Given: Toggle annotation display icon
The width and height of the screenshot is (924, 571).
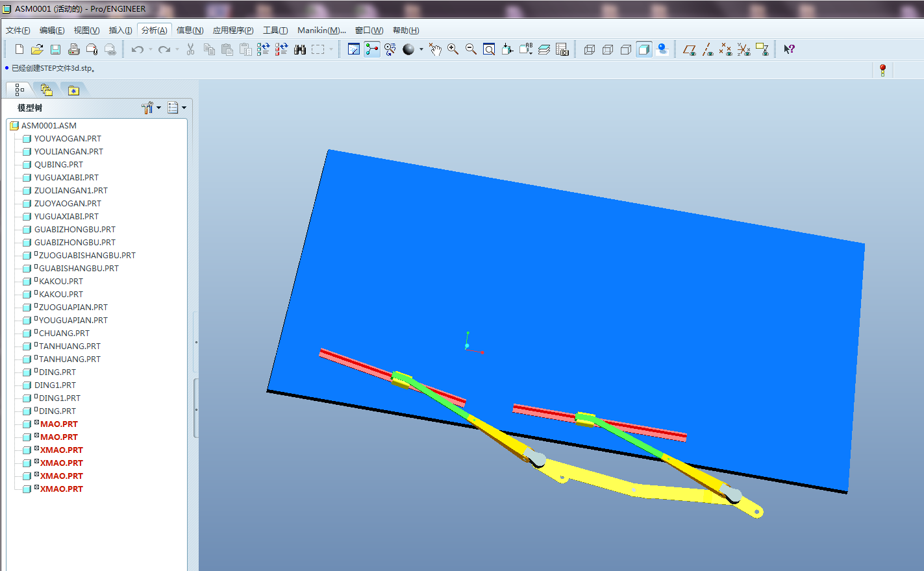Looking at the screenshot, I should [762, 49].
